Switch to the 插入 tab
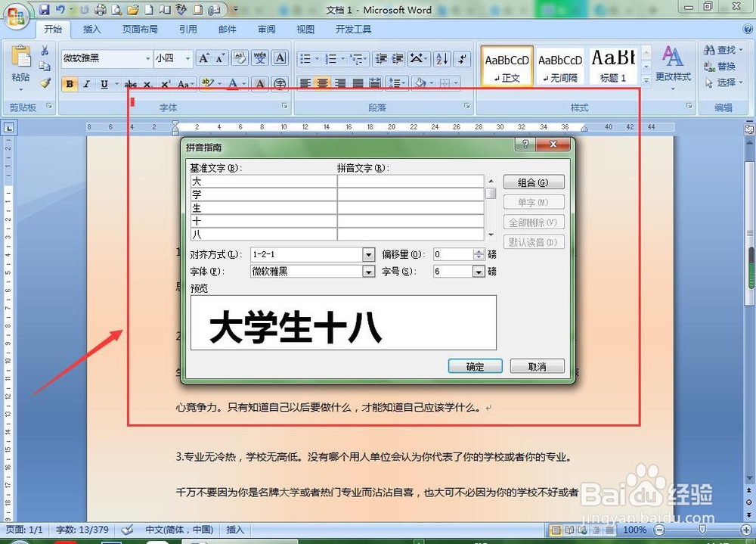This screenshot has width=756, height=544. coord(92,29)
